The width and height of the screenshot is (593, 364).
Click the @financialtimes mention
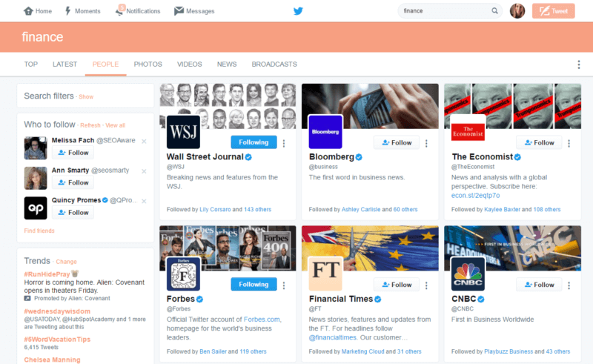tap(332, 337)
